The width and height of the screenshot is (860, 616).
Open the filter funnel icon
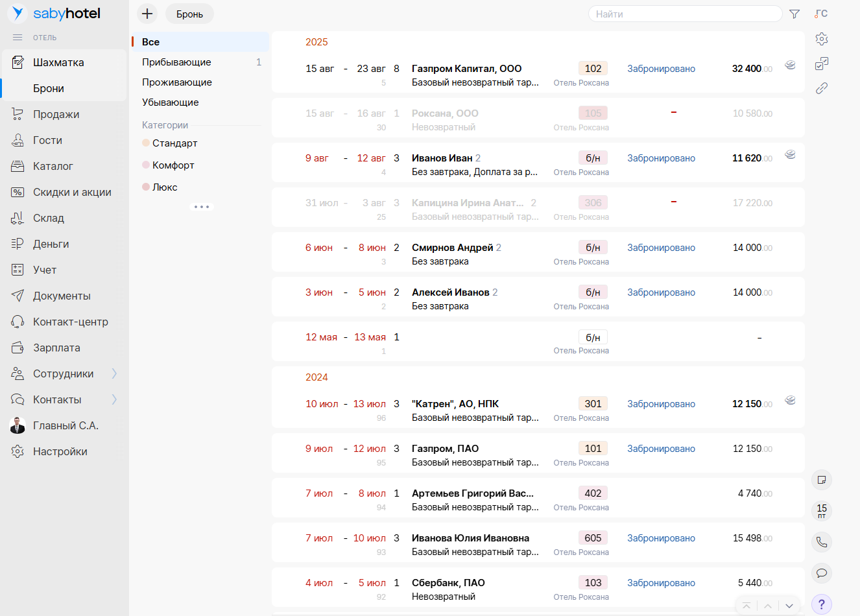[794, 14]
